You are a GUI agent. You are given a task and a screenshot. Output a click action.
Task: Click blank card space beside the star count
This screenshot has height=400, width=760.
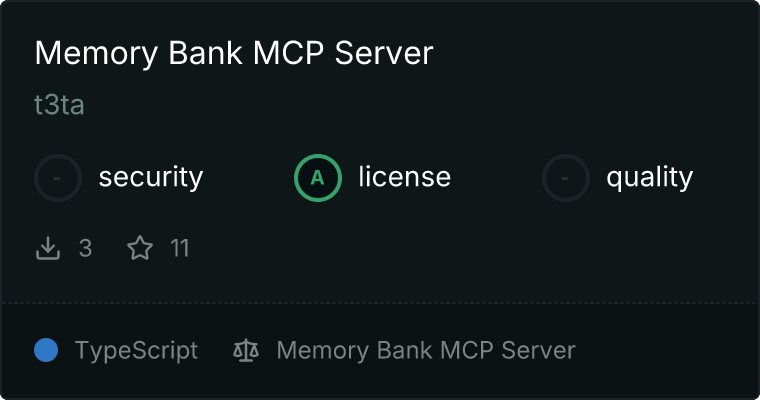click(x=436, y=248)
